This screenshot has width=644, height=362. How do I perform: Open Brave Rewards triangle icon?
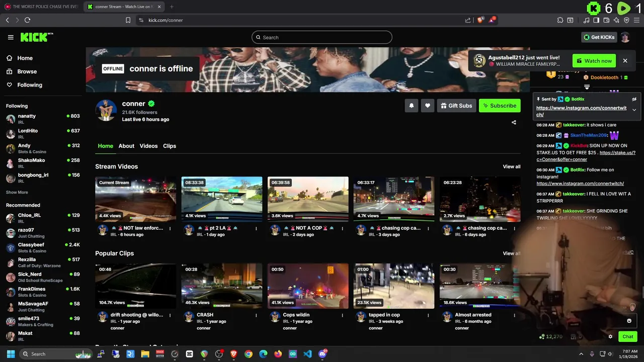[x=493, y=20]
